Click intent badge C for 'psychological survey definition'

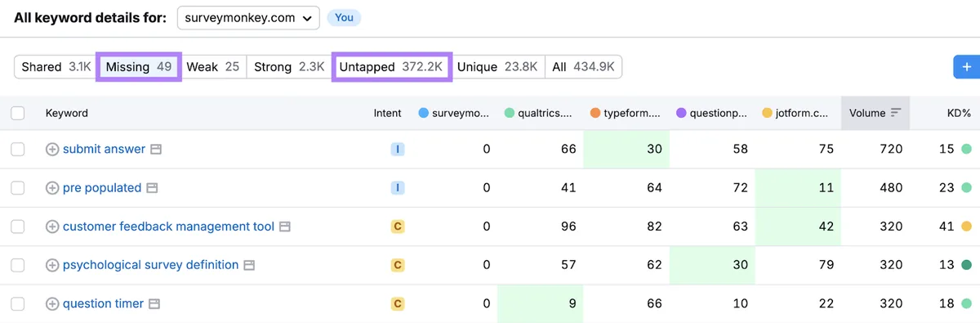[x=398, y=265]
